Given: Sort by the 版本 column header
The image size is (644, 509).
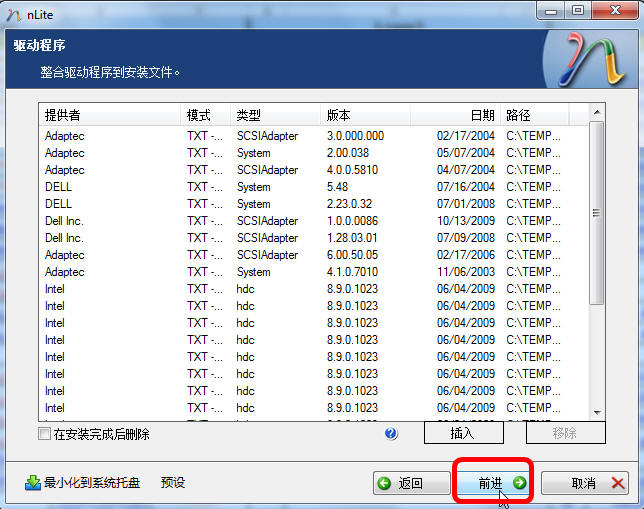Looking at the screenshot, I should [x=365, y=115].
